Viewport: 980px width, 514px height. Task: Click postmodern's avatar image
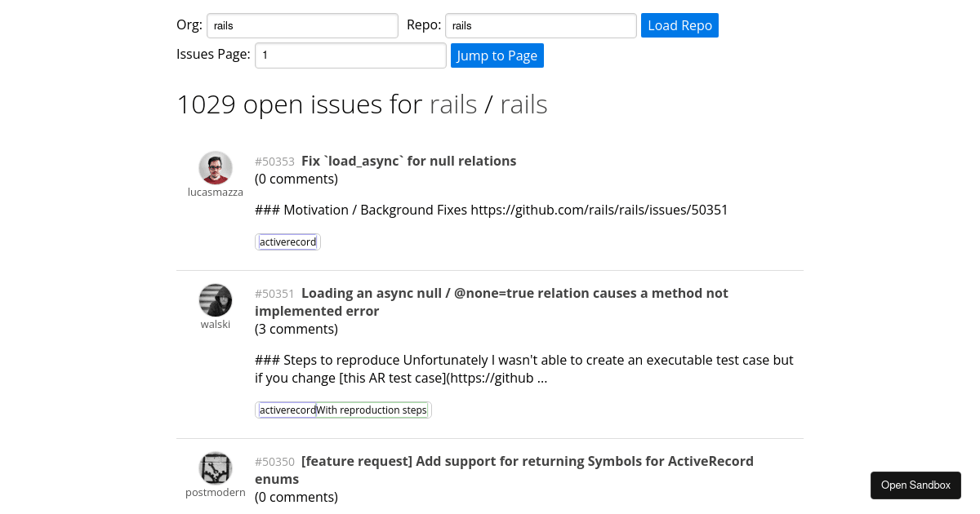216,467
